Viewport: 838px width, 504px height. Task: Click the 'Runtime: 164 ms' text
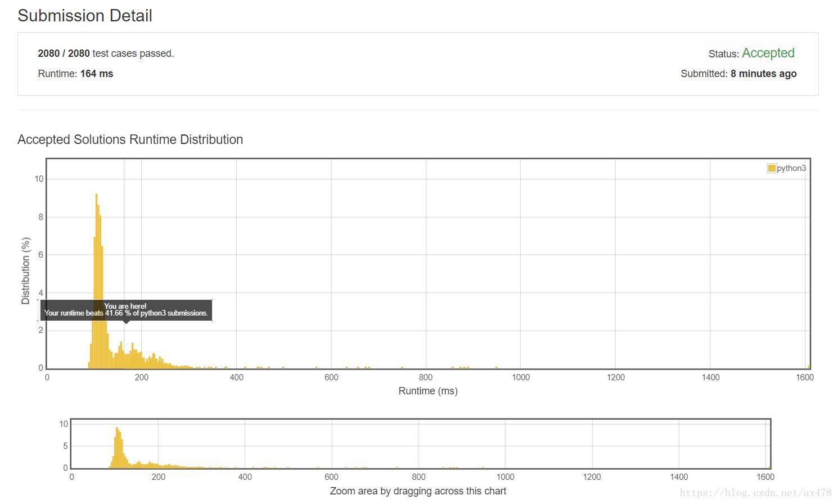[x=75, y=74]
